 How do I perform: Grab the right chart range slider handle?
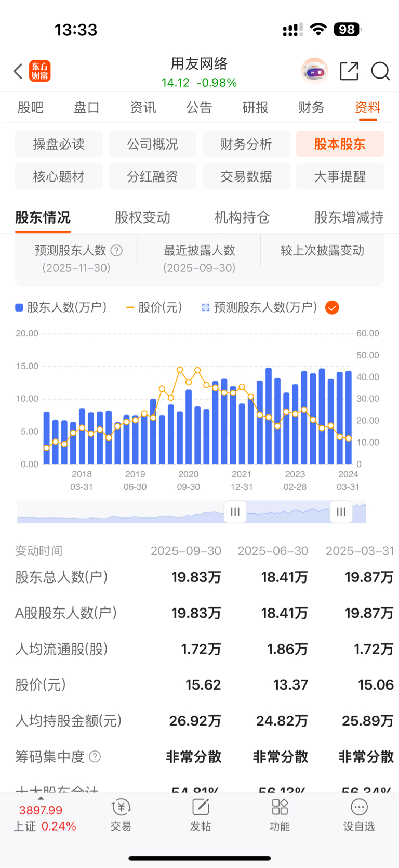[341, 512]
